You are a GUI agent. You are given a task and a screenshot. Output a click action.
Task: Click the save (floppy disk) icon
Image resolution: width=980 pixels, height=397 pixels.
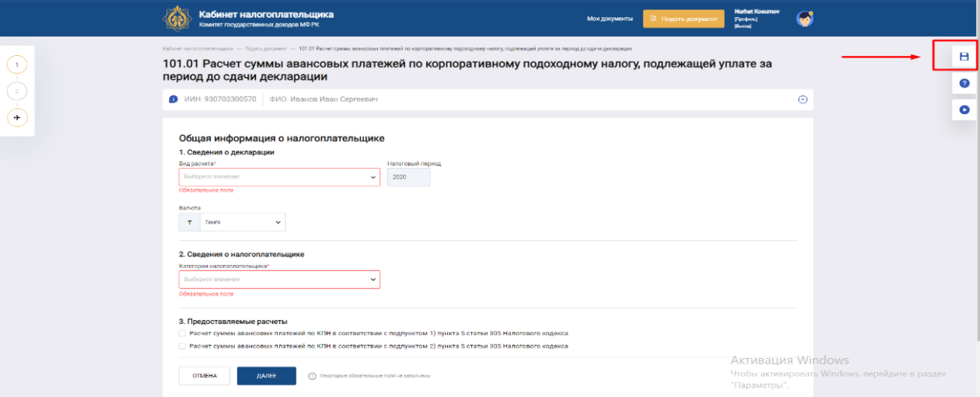[964, 57]
